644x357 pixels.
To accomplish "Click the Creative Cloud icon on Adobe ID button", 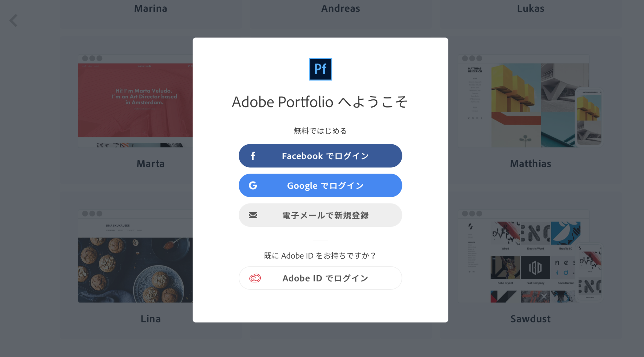I will click(255, 278).
